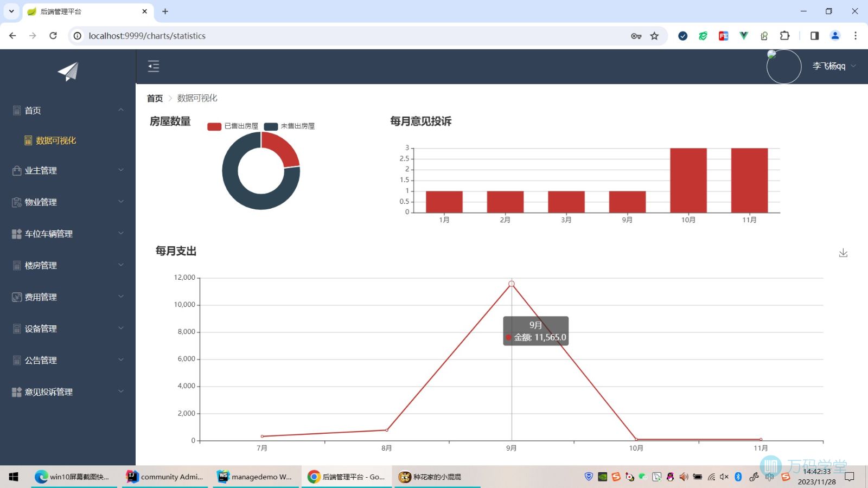868x488 pixels.
Task: Expand the 物业管理 menu
Action: click(x=68, y=202)
